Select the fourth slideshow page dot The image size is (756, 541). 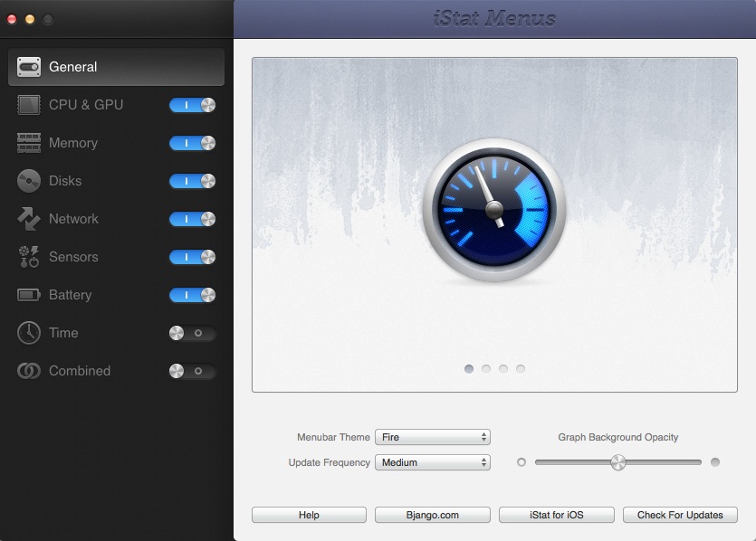click(521, 368)
